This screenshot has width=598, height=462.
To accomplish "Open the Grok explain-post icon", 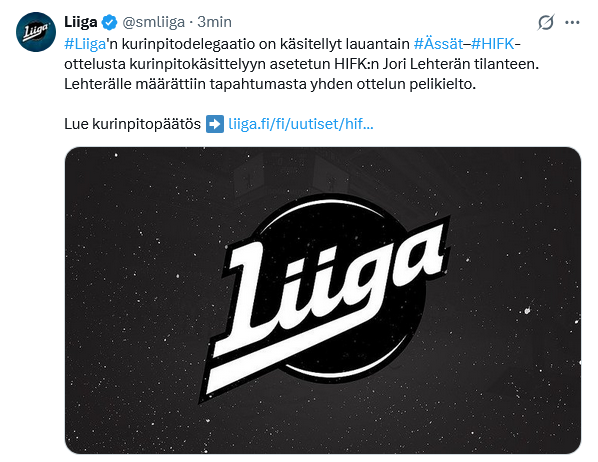I will click(x=546, y=22).
